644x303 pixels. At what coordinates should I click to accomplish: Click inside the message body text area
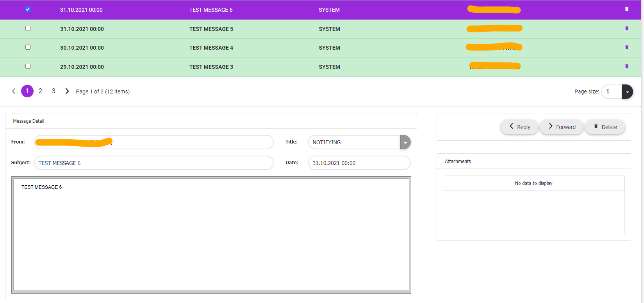click(211, 235)
